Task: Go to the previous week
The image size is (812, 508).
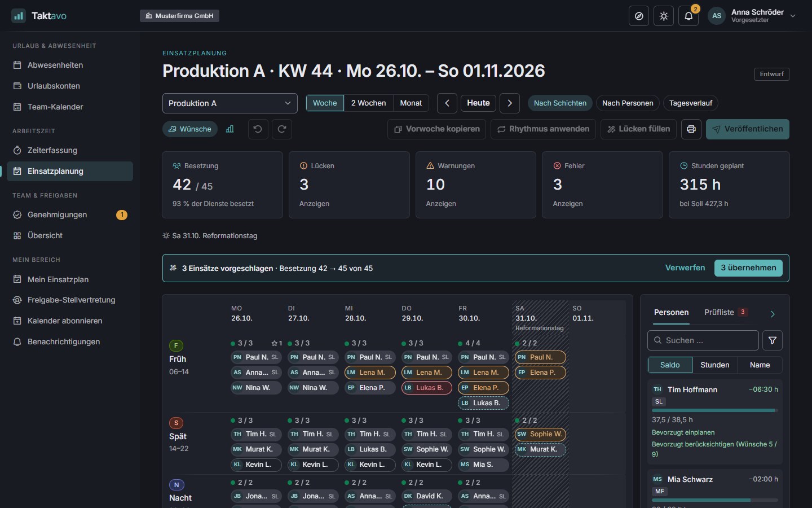Action: pos(447,103)
